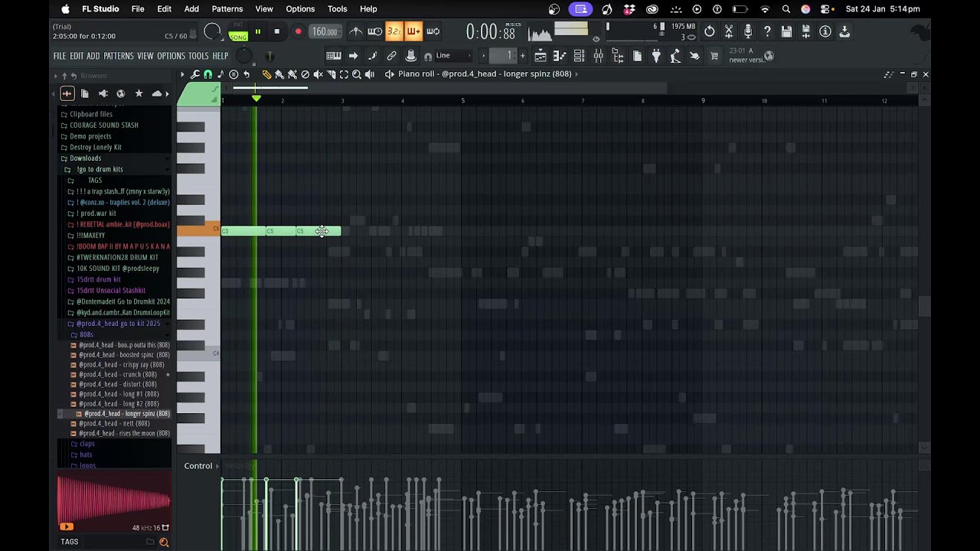
Task: Open the pattern selector showing 1
Action: pyautogui.click(x=504, y=56)
